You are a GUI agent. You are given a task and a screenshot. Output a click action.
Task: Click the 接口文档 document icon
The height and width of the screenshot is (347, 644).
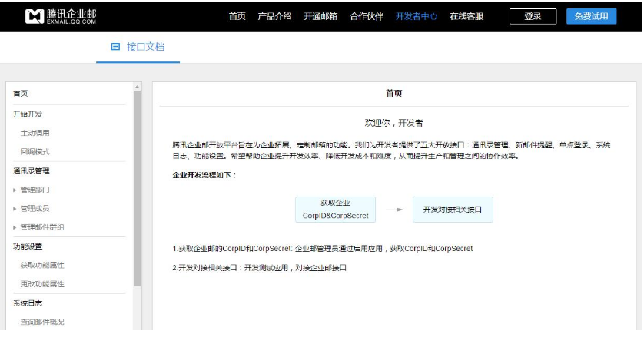pos(116,47)
